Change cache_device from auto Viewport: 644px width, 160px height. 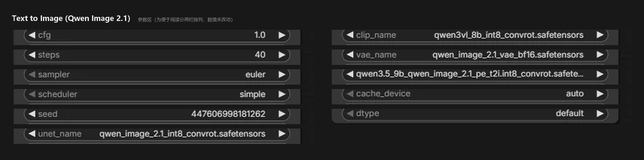tap(475, 94)
